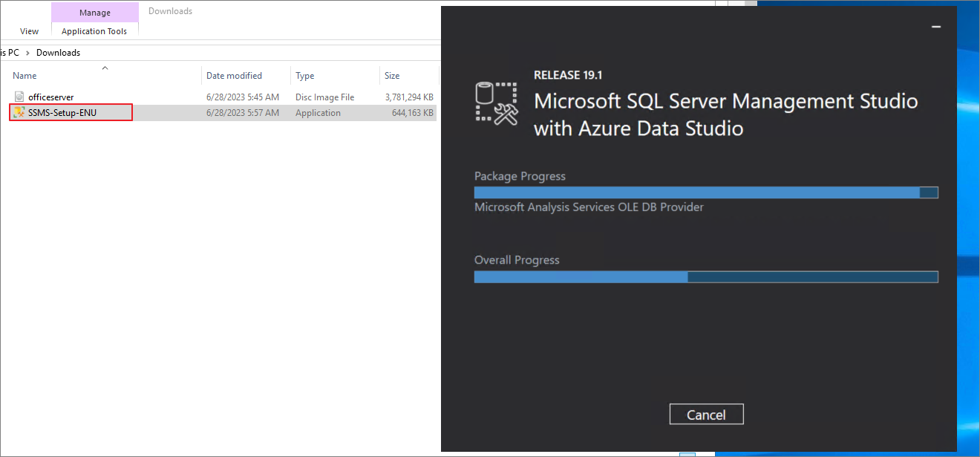980x457 pixels.
Task: Click the Downloads breadcrumb in the address bar
Action: click(58, 53)
